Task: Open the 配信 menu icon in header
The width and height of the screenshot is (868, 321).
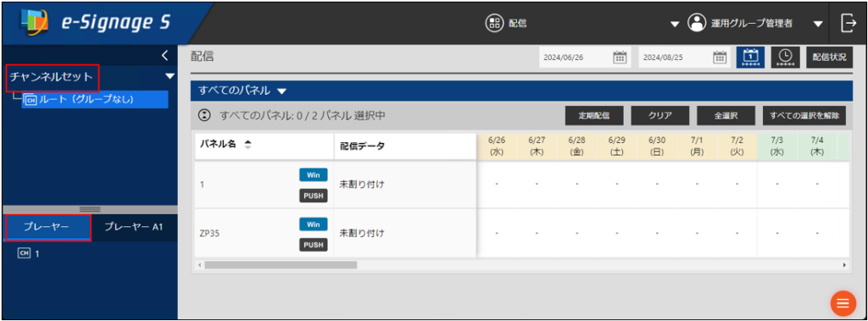Action: pyautogui.click(x=494, y=23)
